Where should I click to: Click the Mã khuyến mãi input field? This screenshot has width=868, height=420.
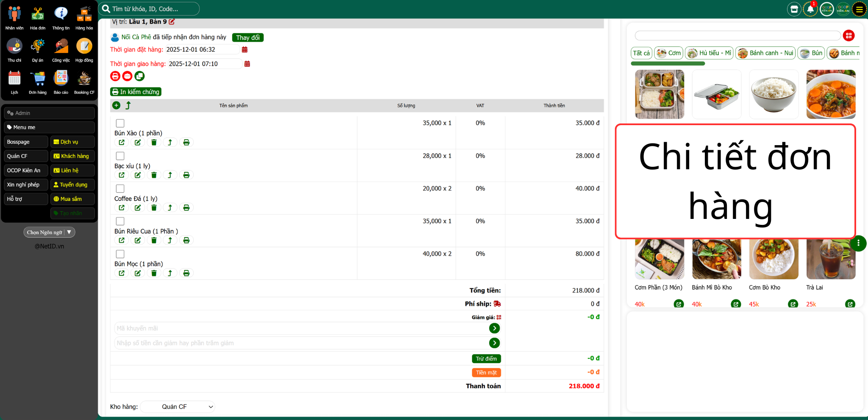coord(301,328)
